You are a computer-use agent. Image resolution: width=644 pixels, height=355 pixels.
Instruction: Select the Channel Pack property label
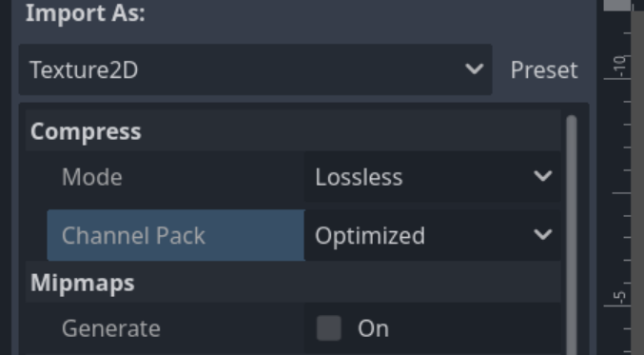click(x=133, y=235)
